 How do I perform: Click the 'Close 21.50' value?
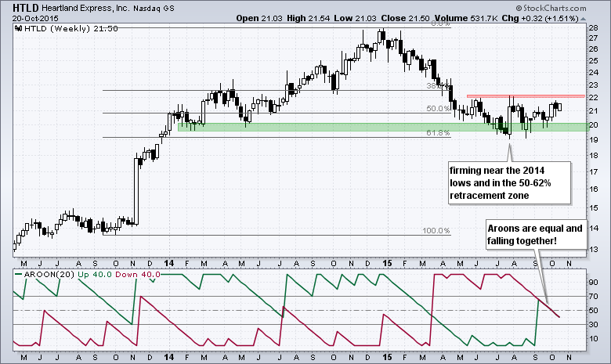pyautogui.click(x=405, y=18)
